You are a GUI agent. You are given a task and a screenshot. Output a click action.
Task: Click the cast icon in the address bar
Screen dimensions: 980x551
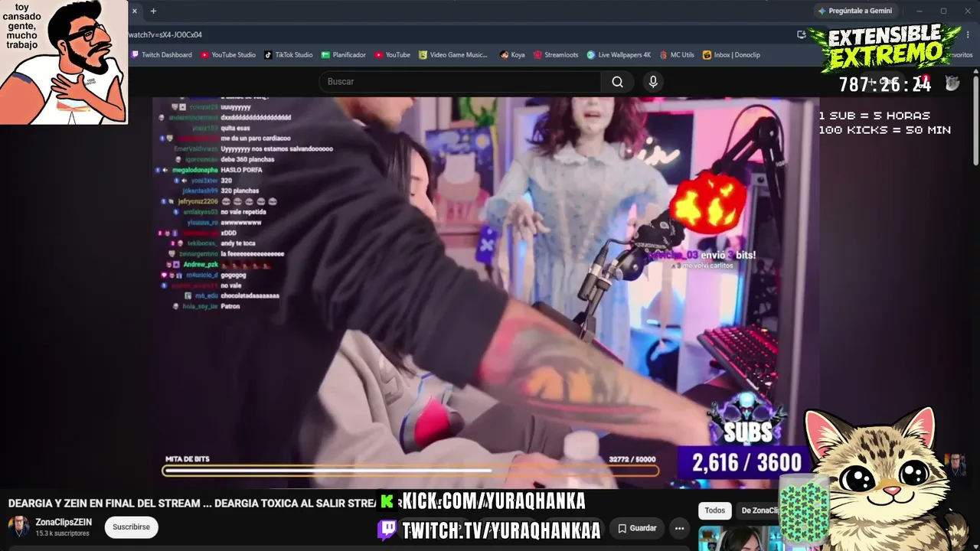click(801, 34)
